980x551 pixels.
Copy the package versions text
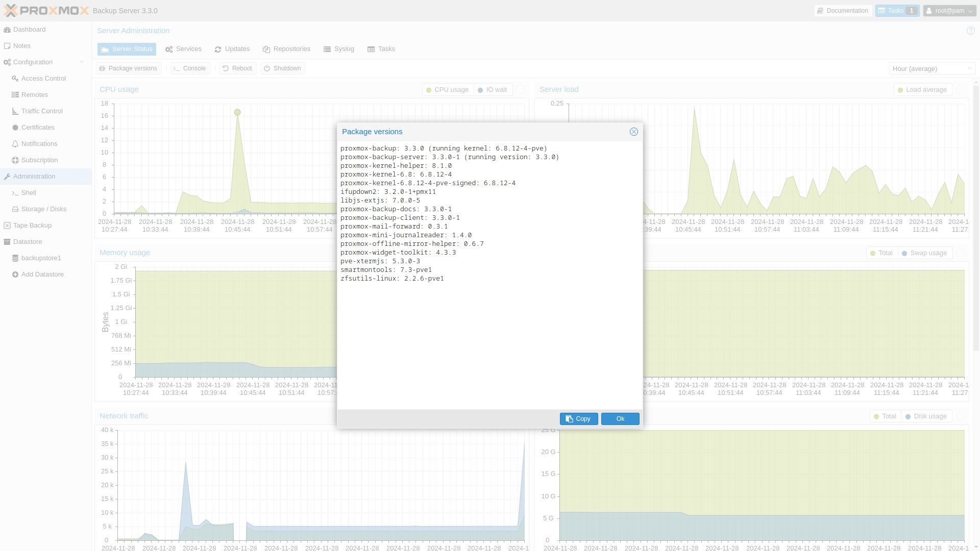tap(578, 418)
